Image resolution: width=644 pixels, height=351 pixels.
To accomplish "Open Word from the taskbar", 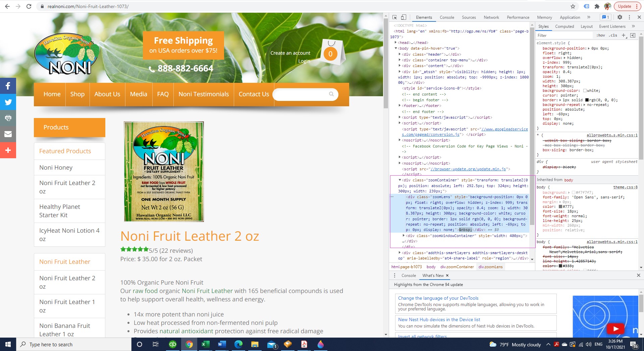I will [x=222, y=344].
